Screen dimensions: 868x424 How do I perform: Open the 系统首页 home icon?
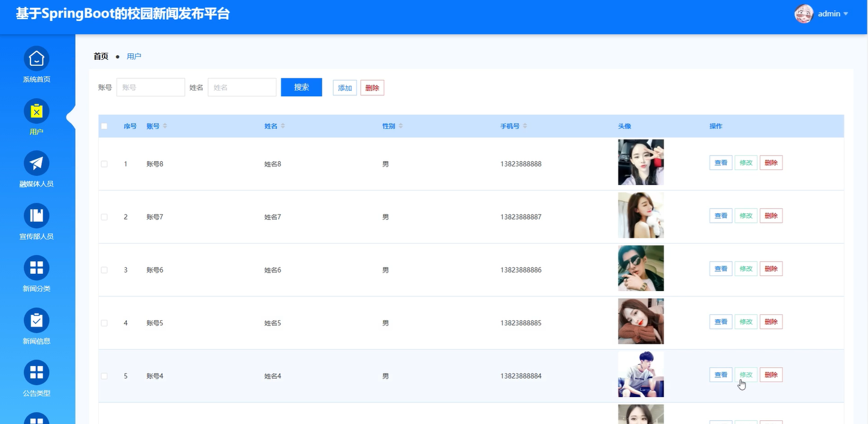[x=36, y=59]
